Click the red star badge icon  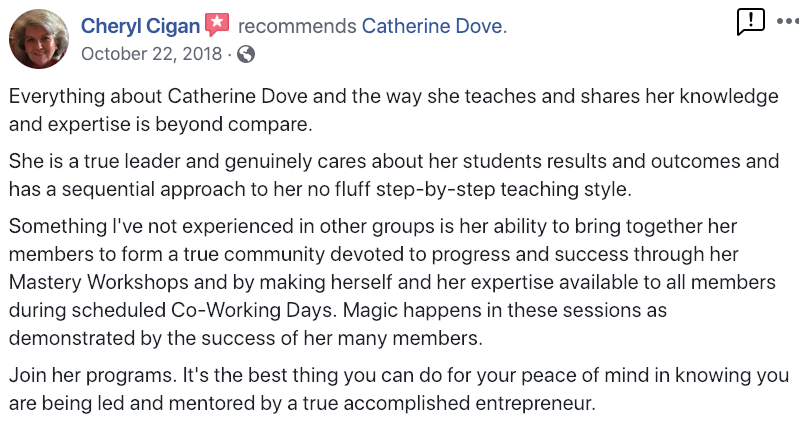[217, 25]
